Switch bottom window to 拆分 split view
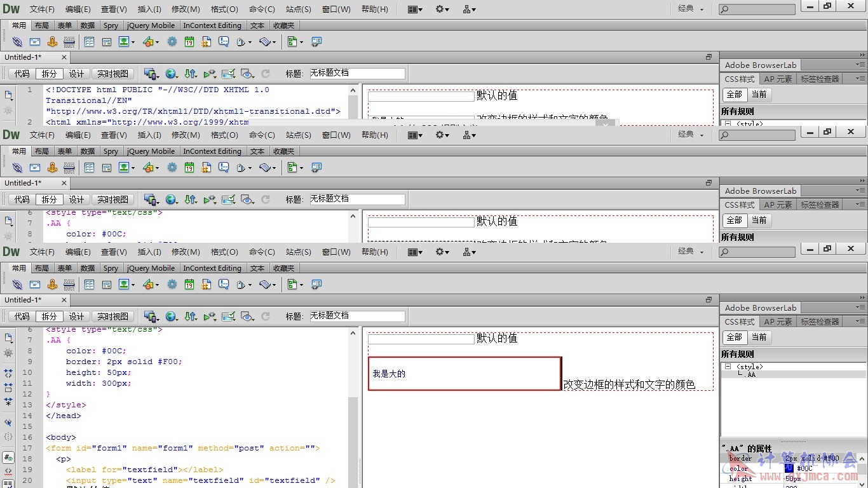This screenshot has width=868, height=488. coord(50,316)
